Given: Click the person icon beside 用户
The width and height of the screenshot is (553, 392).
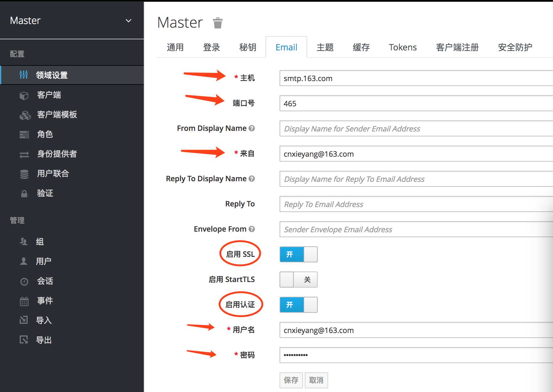Looking at the screenshot, I should 24,261.
